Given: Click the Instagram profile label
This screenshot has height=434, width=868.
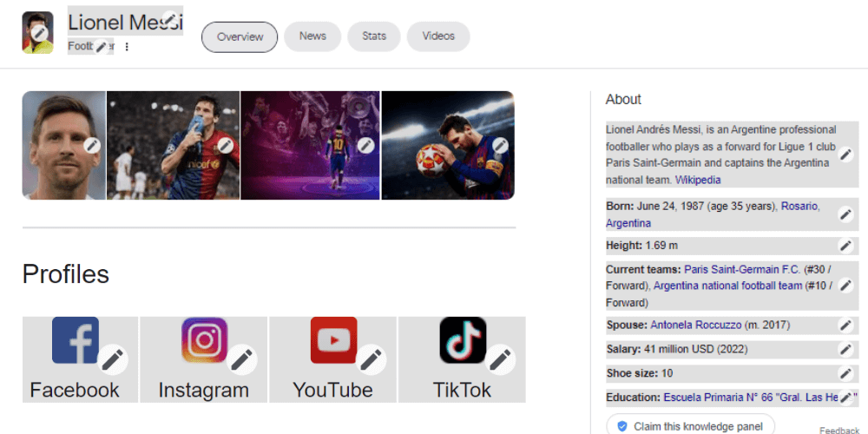Looking at the screenshot, I should [x=204, y=390].
